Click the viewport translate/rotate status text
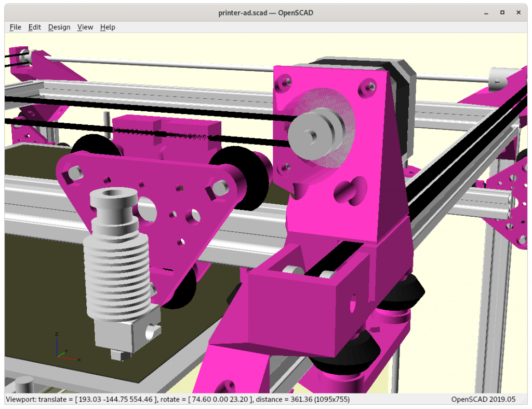This screenshot has height=409, width=532. 178,399
